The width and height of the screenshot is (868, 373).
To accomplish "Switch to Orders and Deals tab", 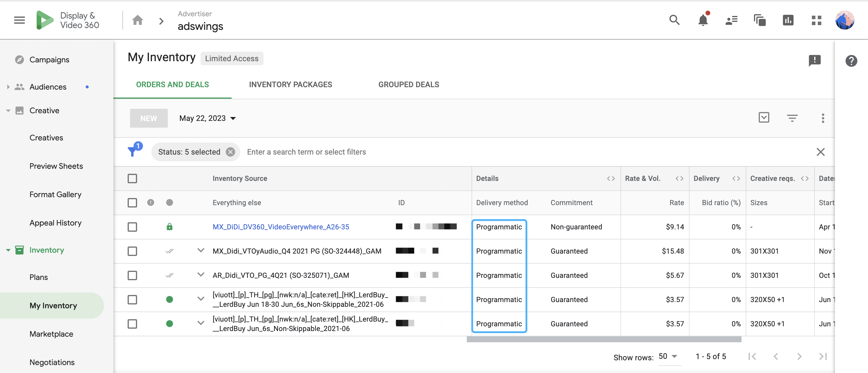I will pyautogui.click(x=172, y=85).
